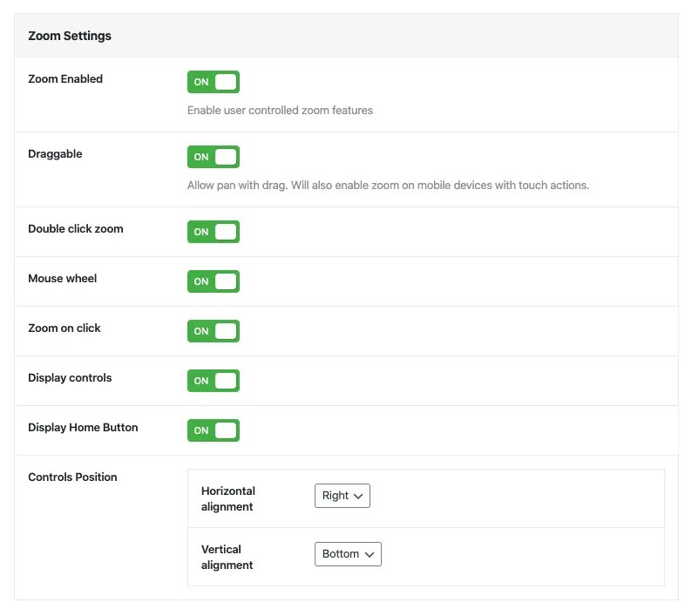Disable the Display Home Button toggle
Screen dimensions: 692x616
(214, 430)
